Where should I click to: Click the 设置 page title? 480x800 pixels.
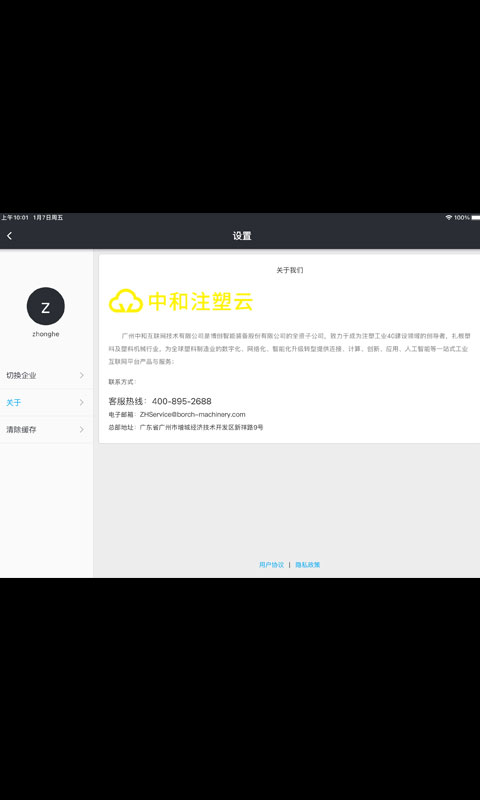[x=242, y=236]
